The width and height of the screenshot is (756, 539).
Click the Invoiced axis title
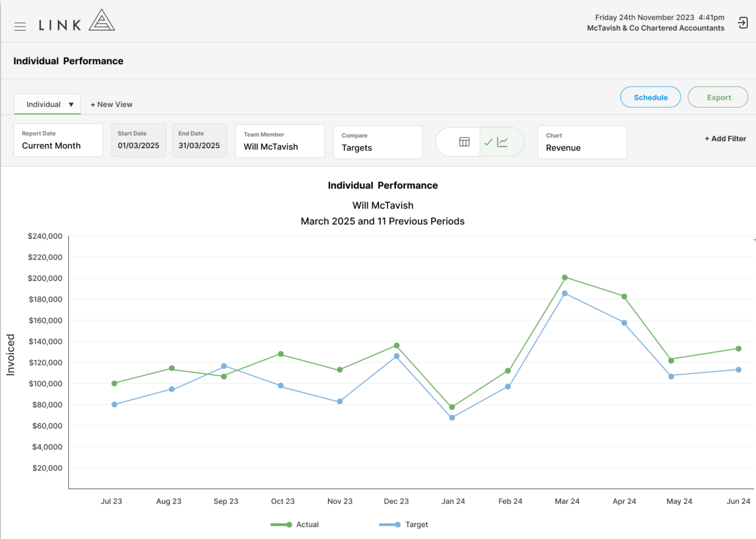pyautogui.click(x=11, y=354)
